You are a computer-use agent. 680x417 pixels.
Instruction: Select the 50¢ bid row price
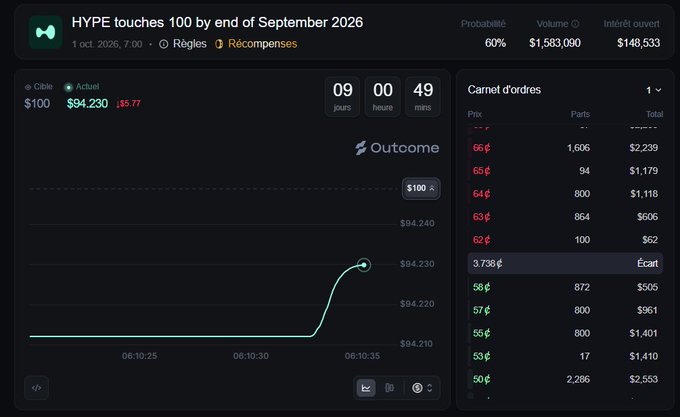481,379
